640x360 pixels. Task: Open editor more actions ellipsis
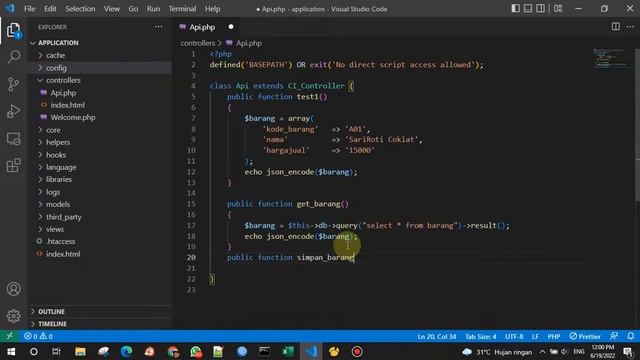630,27
